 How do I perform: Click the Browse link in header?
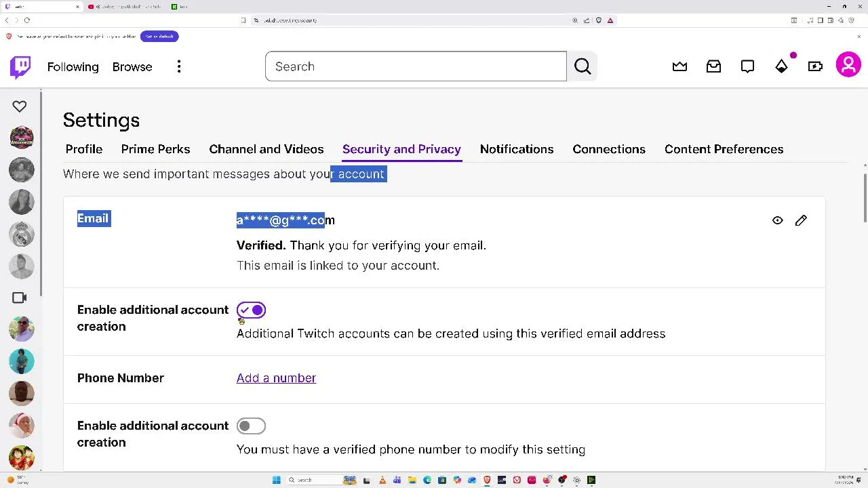coord(132,67)
